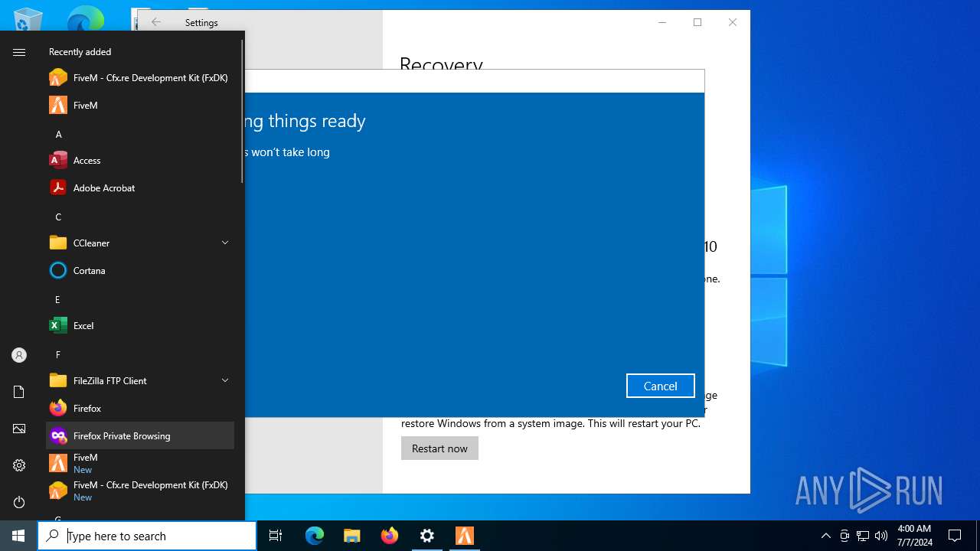Image resolution: width=980 pixels, height=551 pixels.
Task: Open the CCleaner folder entry
Action: [140, 243]
